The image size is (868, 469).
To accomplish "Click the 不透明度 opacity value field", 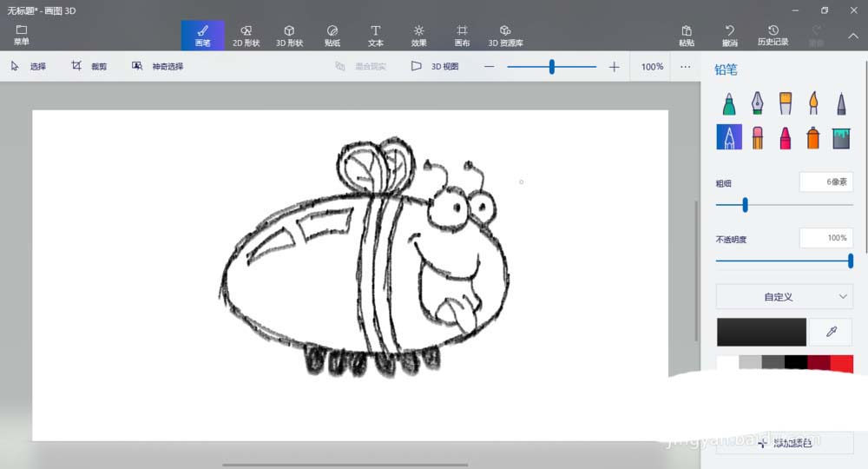I will [826, 238].
